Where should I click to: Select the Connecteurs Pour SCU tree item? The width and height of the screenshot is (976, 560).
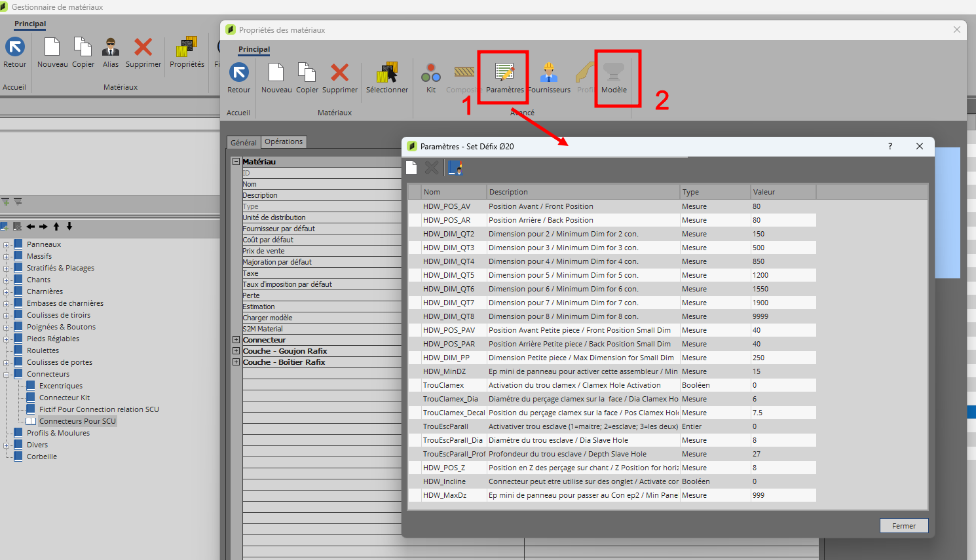[77, 422]
